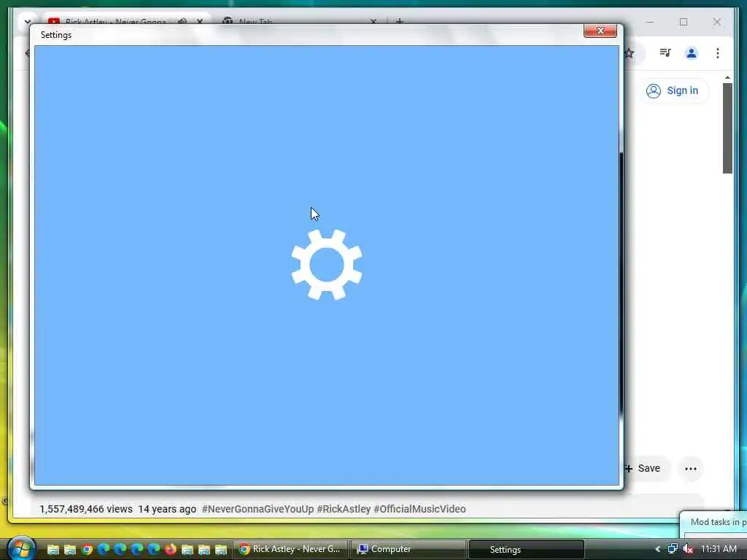Follow the #OfficialMusicVideo hashtag link

tap(419, 509)
